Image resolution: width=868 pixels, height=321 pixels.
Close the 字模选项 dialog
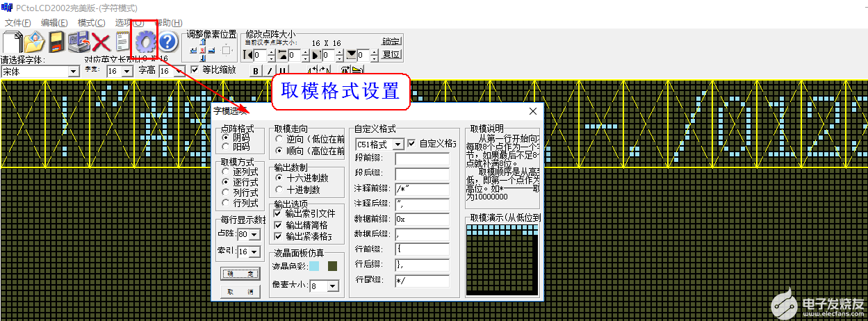coord(534,111)
